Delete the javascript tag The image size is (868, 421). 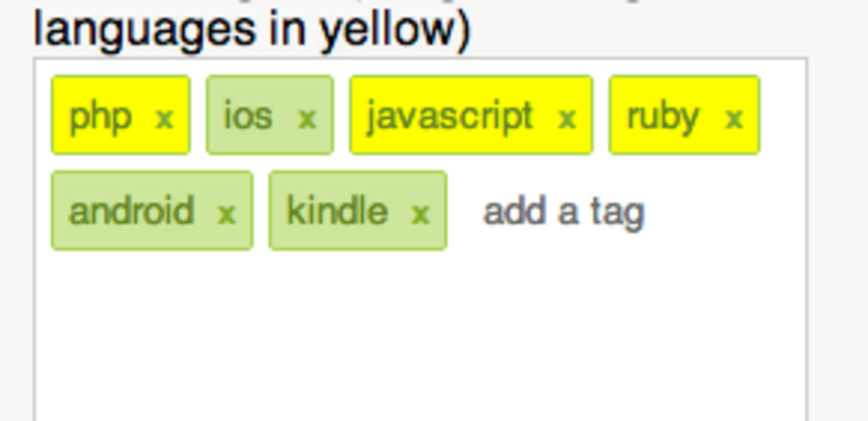[x=566, y=118]
